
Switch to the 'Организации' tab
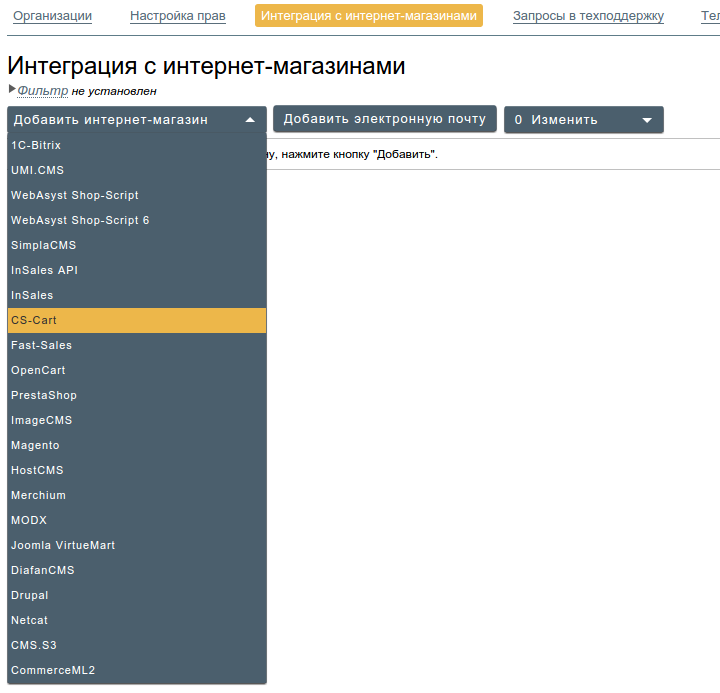52,16
